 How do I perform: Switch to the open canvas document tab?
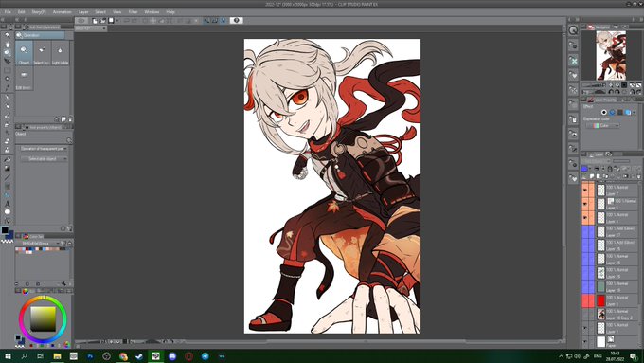pos(90,28)
